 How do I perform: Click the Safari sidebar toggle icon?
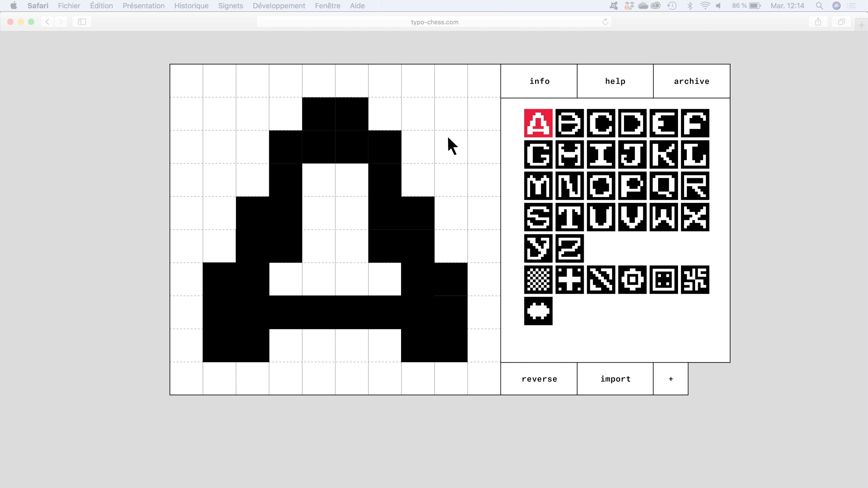82,22
